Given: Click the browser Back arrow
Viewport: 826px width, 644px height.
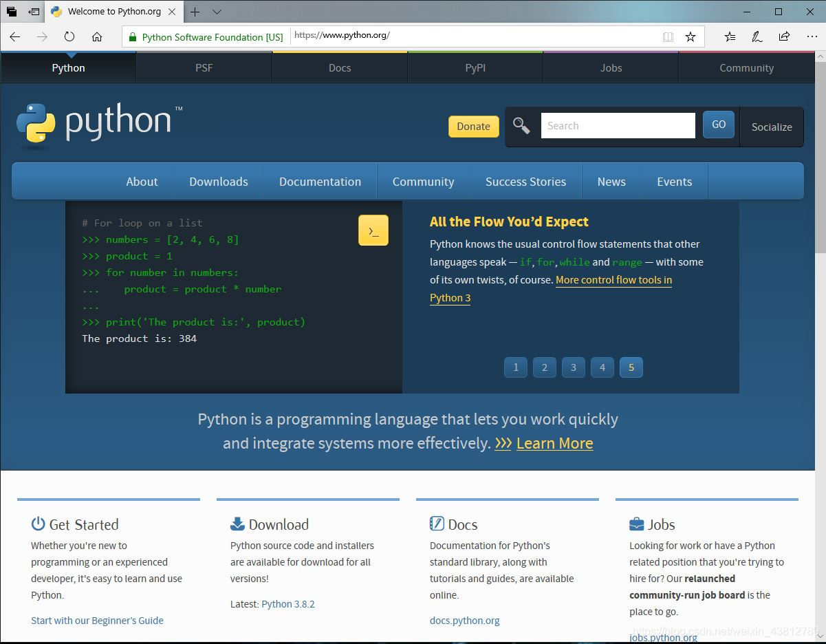Looking at the screenshot, I should (x=15, y=36).
